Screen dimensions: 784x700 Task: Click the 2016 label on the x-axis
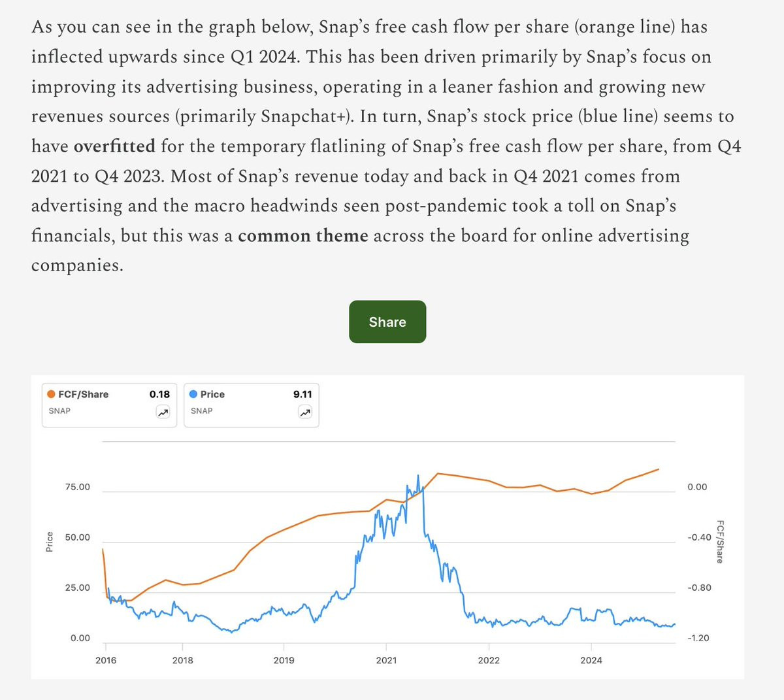pos(106,660)
